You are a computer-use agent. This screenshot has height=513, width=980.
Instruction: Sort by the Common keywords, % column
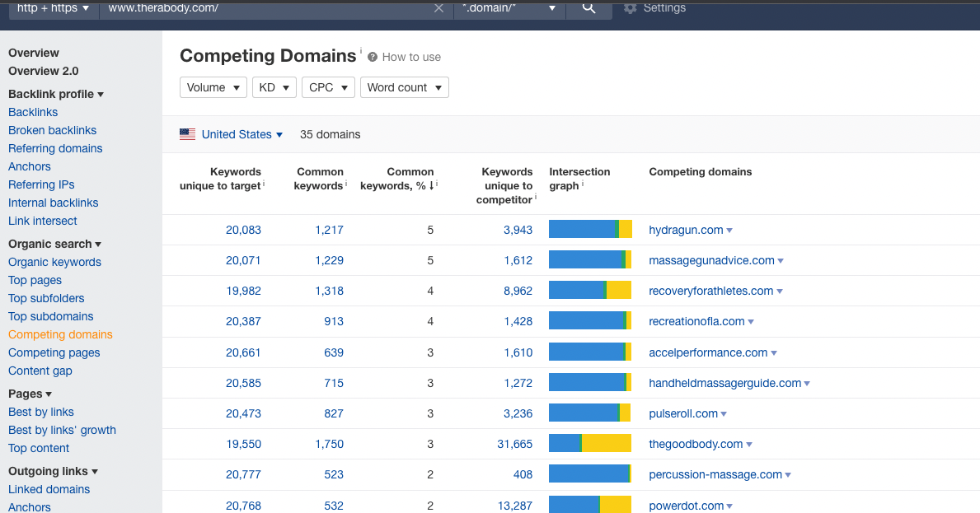[x=399, y=179]
